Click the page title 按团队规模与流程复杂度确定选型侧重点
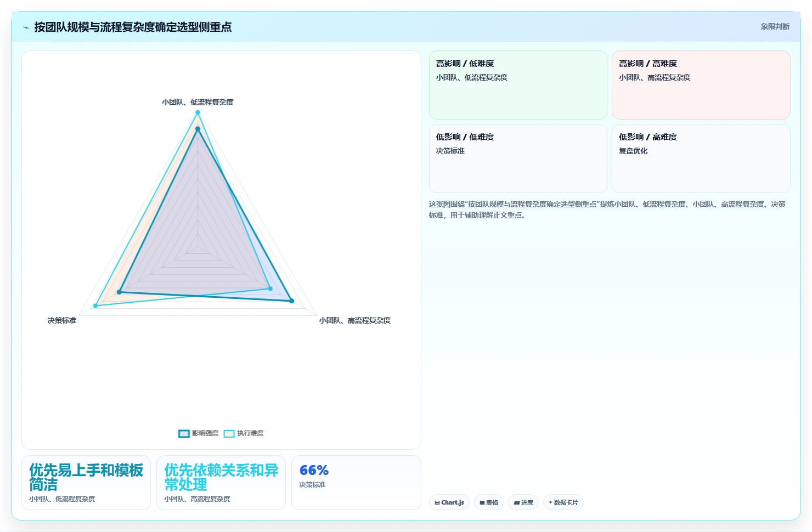 point(133,27)
